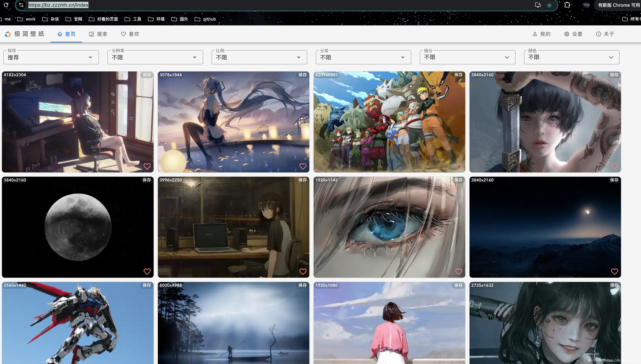Expand the 颜色 color filter dropdown
The width and height of the screenshot is (641, 364).
pos(571,57)
